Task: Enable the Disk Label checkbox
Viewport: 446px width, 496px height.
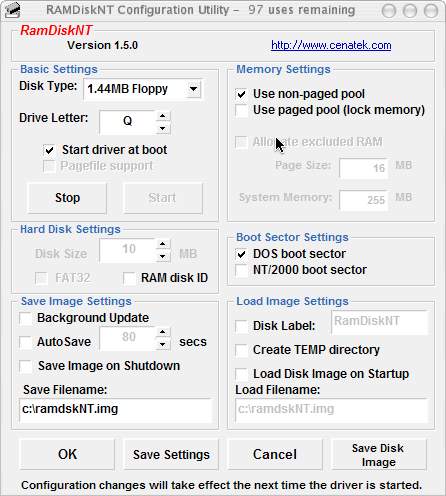Action: point(241,326)
